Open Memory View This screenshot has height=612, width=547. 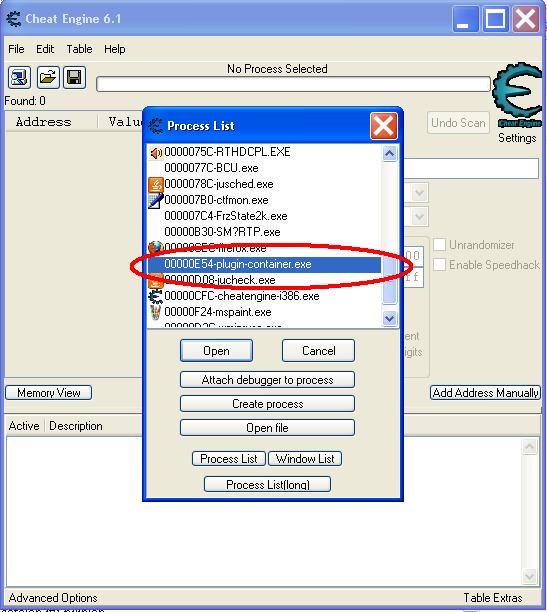tap(49, 393)
